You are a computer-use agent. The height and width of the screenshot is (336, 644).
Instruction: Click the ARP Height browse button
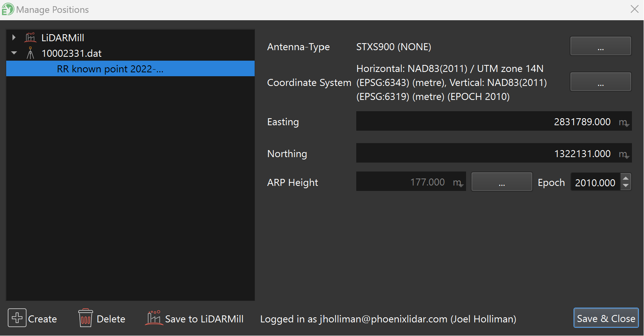(x=501, y=182)
